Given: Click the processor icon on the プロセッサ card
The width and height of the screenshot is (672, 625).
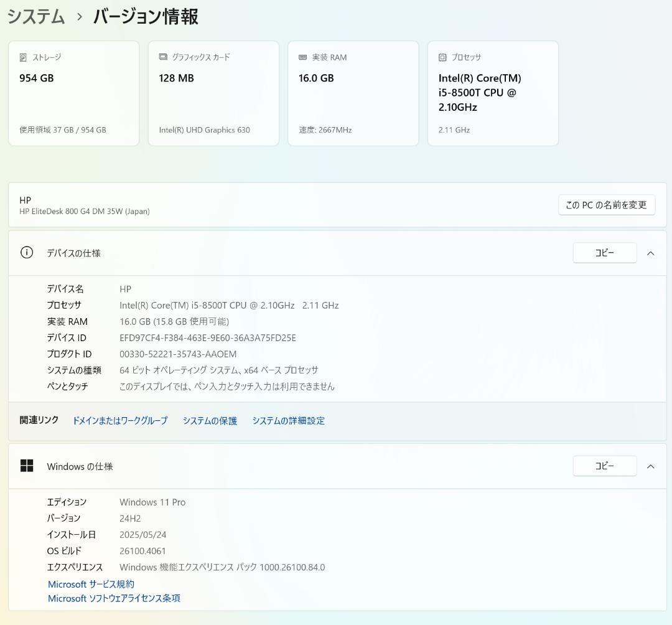Looking at the screenshot, I should (x=444, y=57).
